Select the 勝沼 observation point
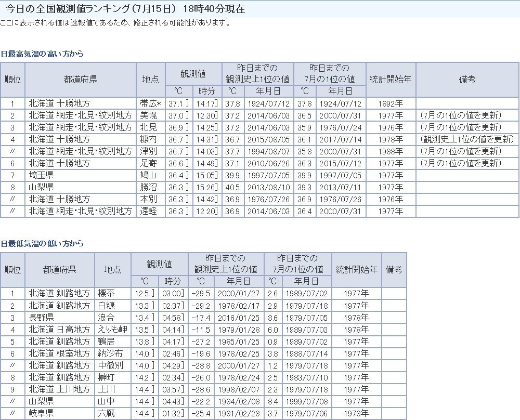 [148, 187]
